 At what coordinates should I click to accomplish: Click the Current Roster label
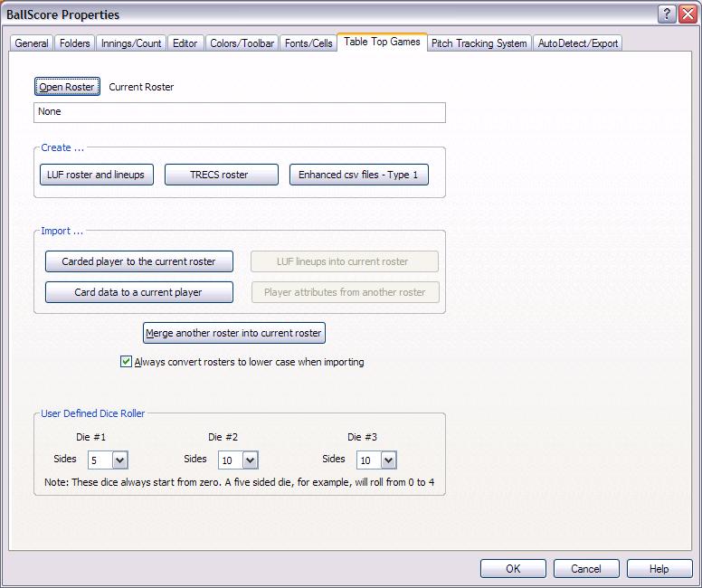coord(141,87)
